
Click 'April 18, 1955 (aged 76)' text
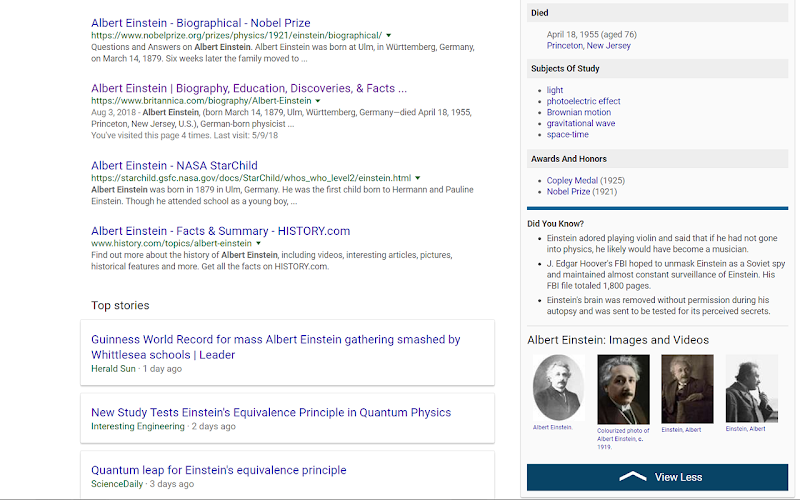pyautogui.click(x=591, y=34)
